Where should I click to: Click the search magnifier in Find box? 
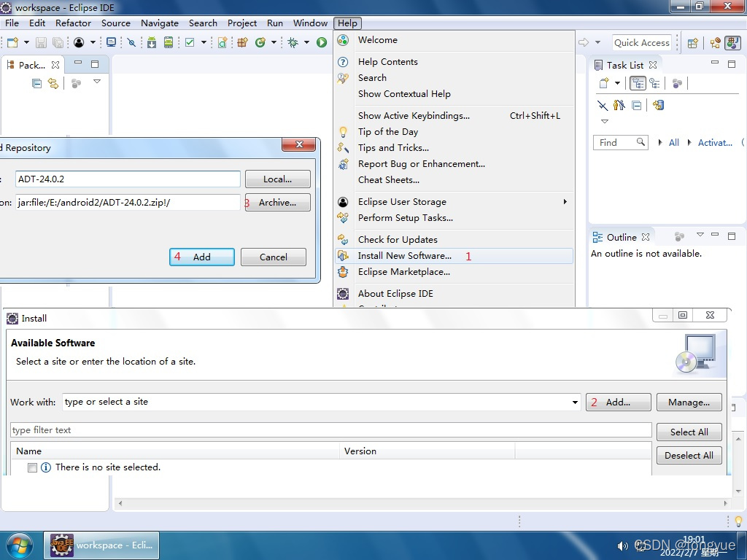tap(640, 142)
